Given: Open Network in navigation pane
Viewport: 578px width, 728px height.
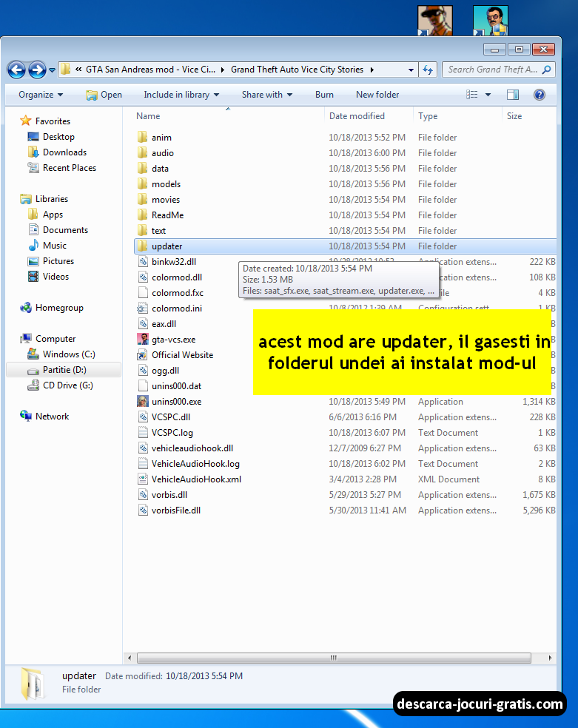Looking at the screenshot, I should pos(52,417).
